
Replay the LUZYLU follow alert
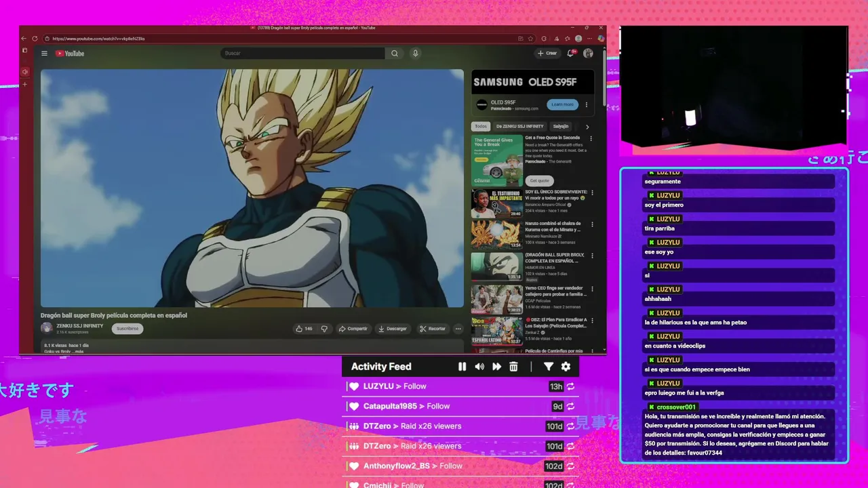571,386
